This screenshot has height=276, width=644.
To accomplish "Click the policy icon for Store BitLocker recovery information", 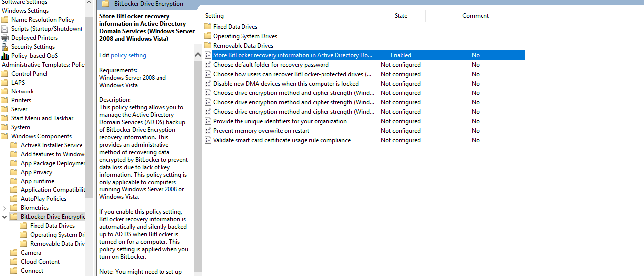I will pos(208,55).
